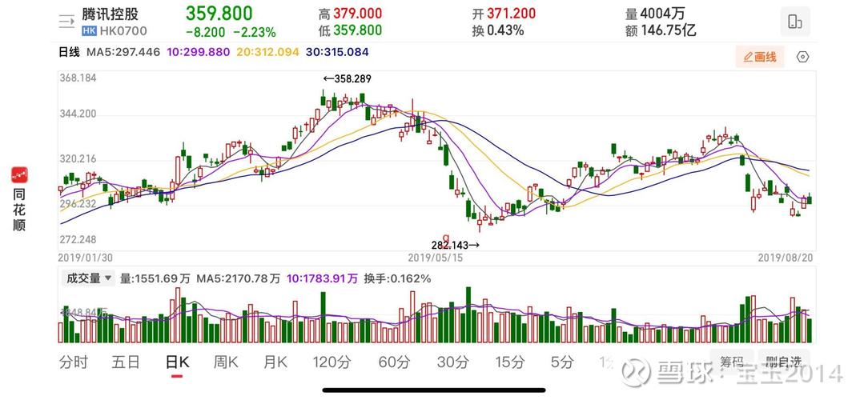The image size is (868, 400).
Task: Tap the 358.289 high price marker
Action: pyautogui.click(x=348, y=78)
